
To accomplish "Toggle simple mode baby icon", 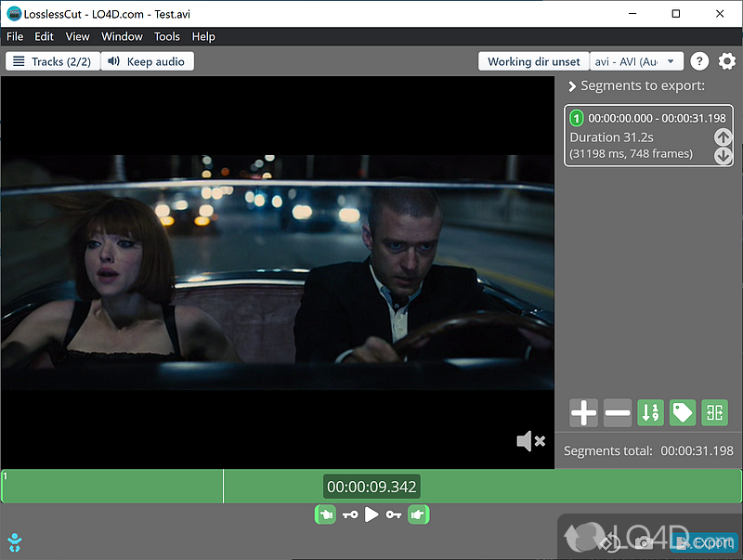I will click(14, 541).
